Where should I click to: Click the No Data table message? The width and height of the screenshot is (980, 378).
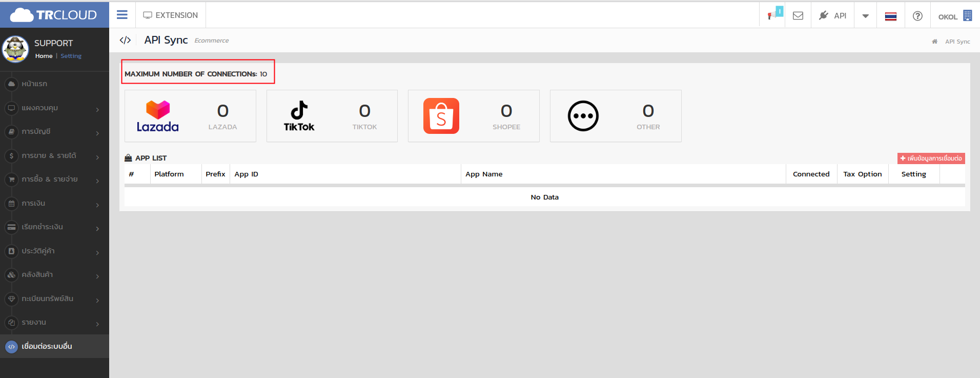[x=545, y=197]
